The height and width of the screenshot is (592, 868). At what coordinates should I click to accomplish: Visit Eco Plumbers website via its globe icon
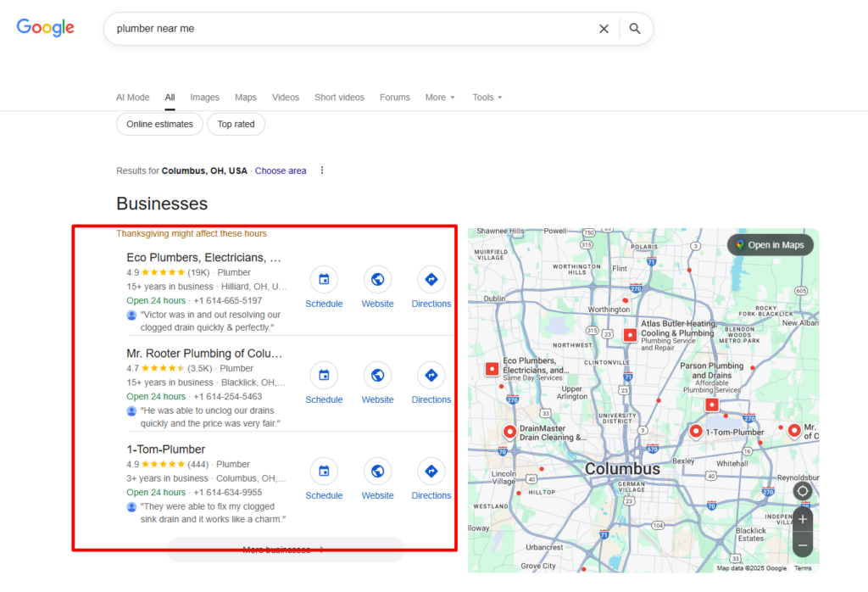(x=377, y=279)
